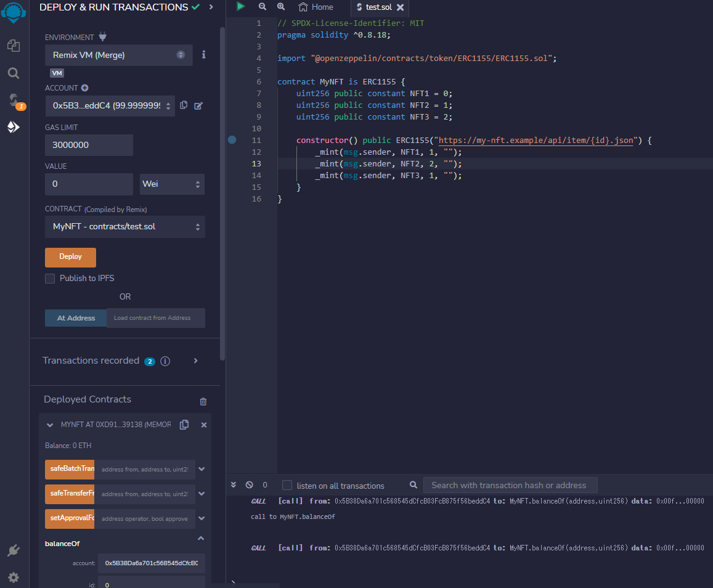Copy the account address
This screenshot has width=713, height=588.
183,105
